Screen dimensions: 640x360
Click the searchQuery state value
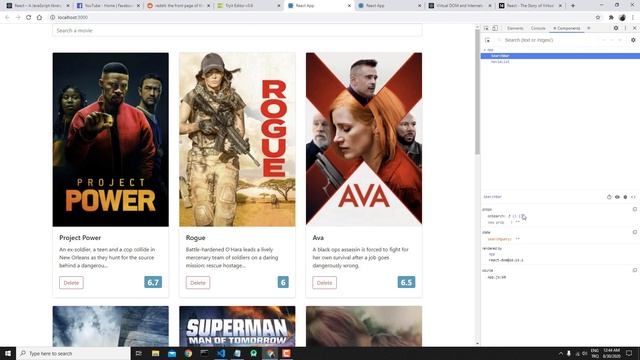[518, 239]
